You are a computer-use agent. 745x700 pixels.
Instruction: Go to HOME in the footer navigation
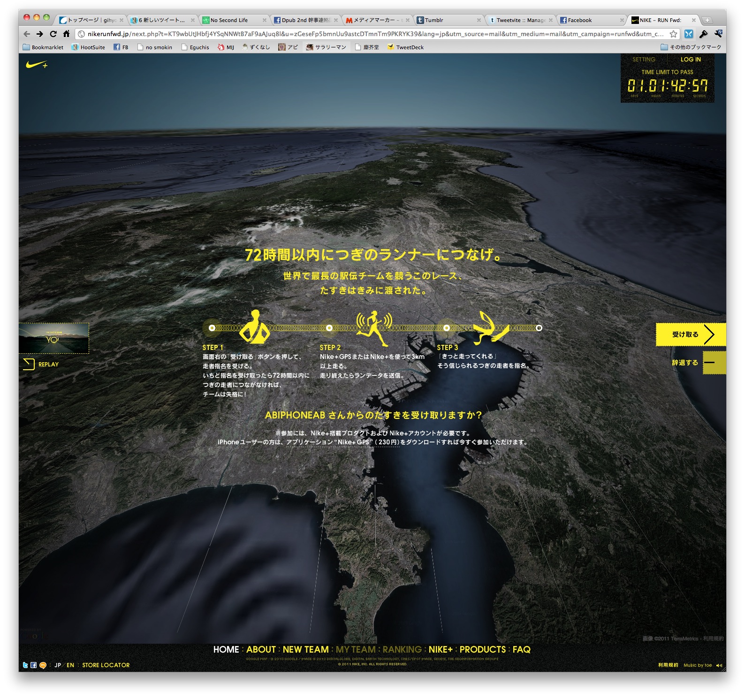click(226, 649)
